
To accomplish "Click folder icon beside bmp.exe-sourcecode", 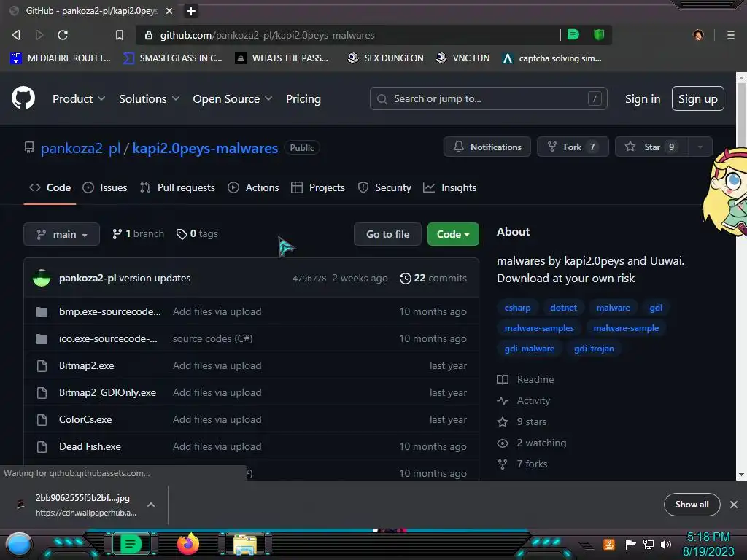I will coord(42,312).
